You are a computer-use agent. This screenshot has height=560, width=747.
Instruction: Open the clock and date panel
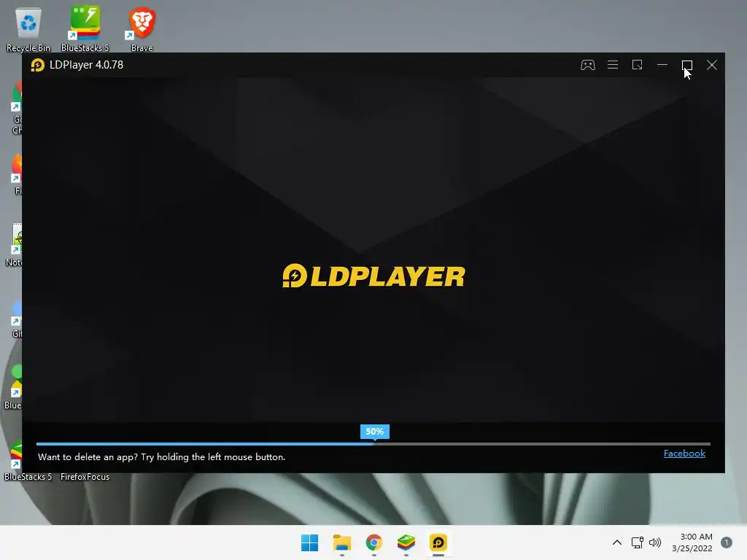pos(692,542)
